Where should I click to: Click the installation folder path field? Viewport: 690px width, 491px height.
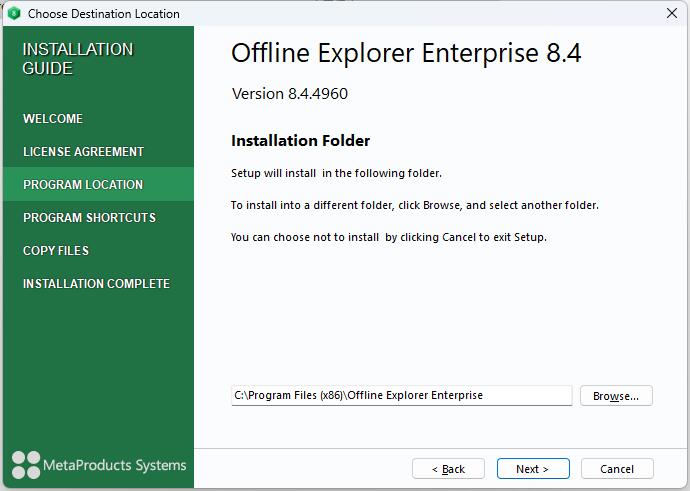[400, 396]
